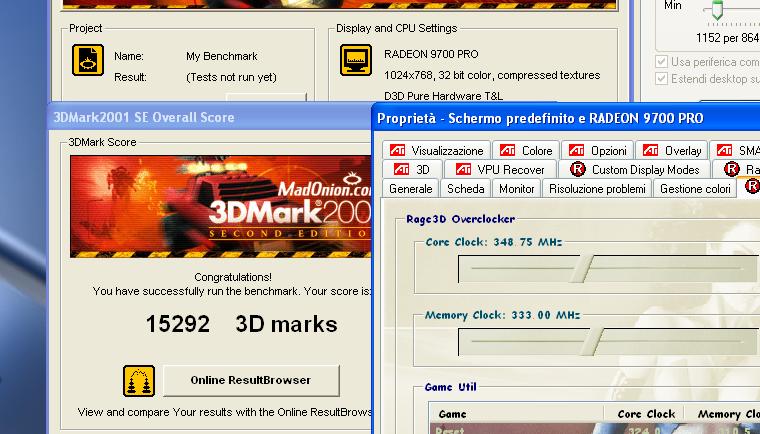Click the Congratulations! message

[x=233, y=277]
